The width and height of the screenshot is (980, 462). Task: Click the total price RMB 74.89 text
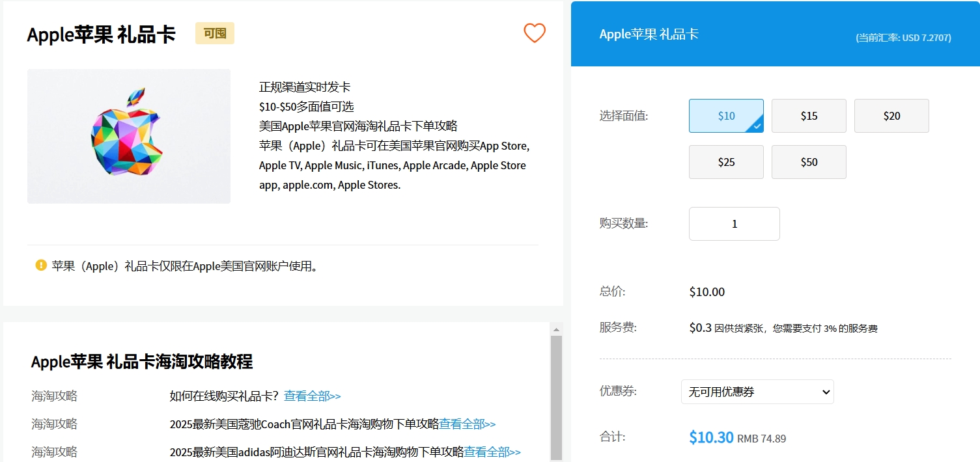click(x=761, y=439)
